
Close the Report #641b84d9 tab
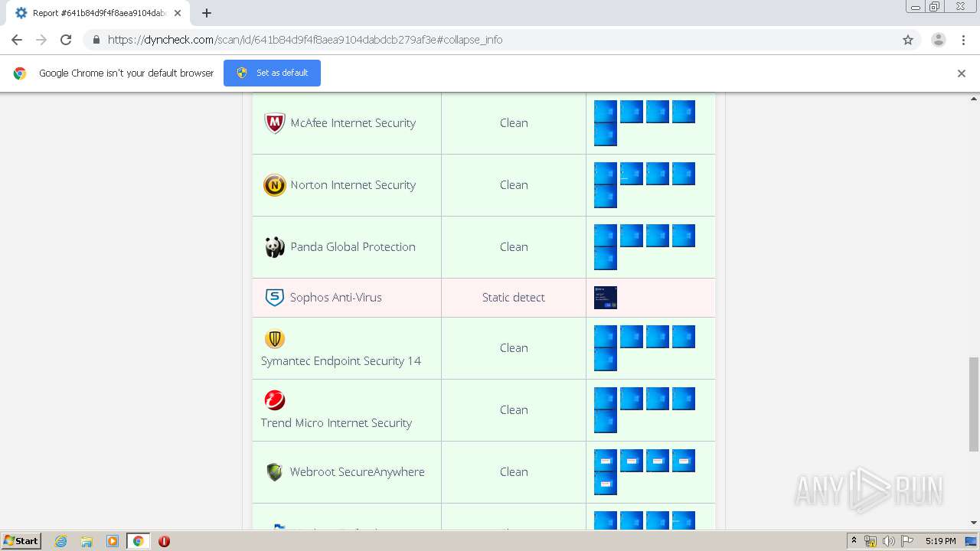click(178, 13)
